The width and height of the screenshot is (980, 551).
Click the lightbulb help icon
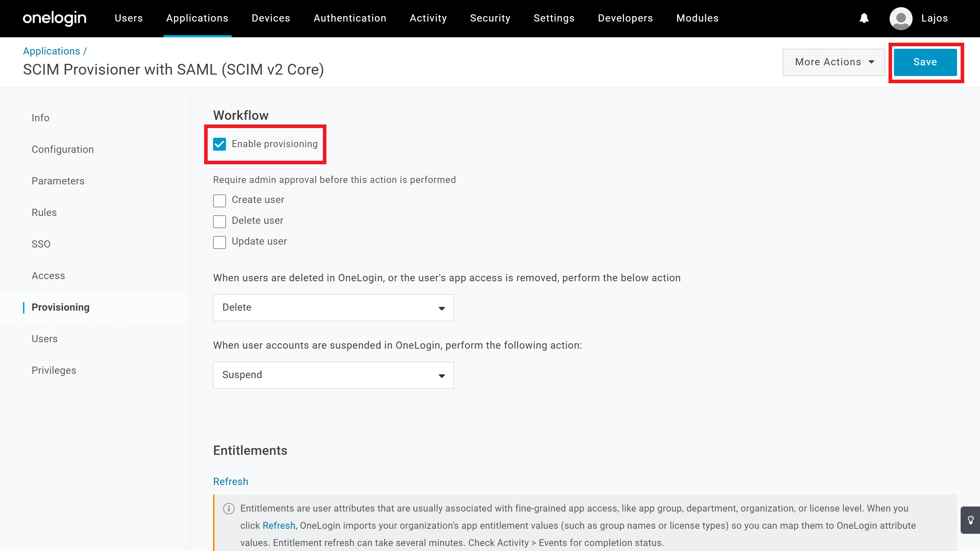point(970,520)
